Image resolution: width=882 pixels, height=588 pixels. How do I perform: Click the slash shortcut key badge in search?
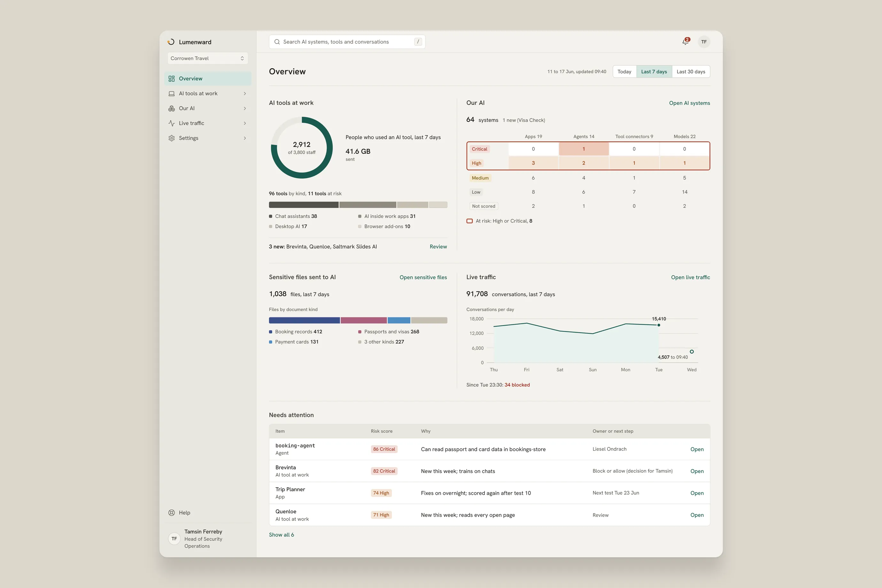(x=418, y=42)
